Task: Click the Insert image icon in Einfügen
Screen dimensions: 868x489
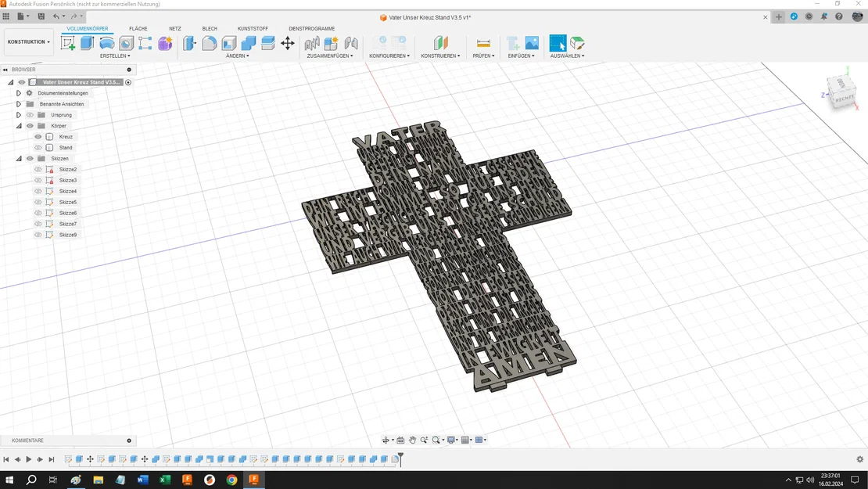Action: 532,44
